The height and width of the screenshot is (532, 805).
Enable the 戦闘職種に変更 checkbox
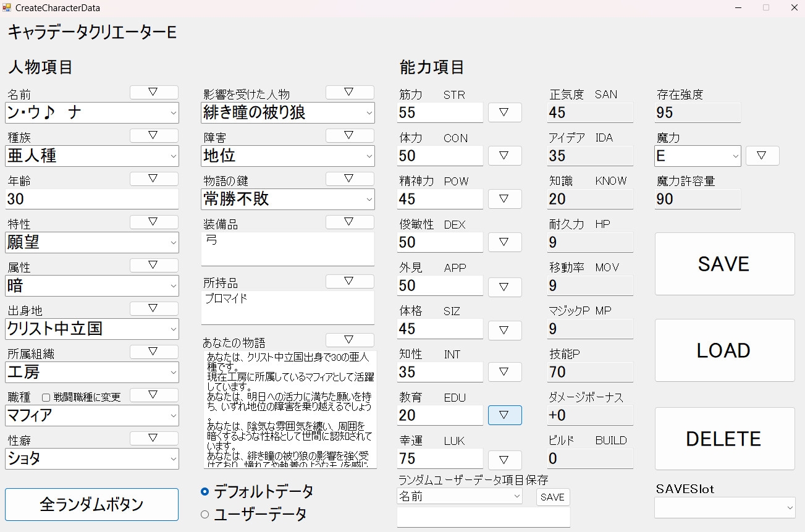46,397
